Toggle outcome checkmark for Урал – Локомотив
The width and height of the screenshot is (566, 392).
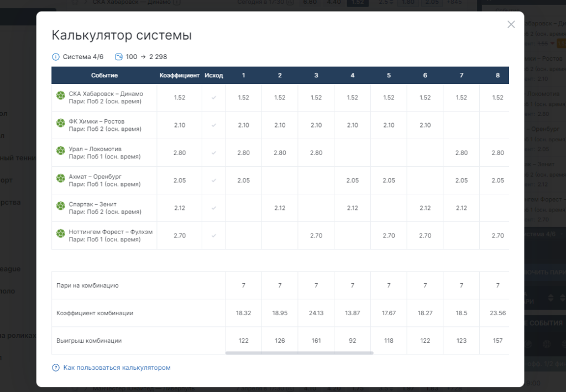[214, 153]
